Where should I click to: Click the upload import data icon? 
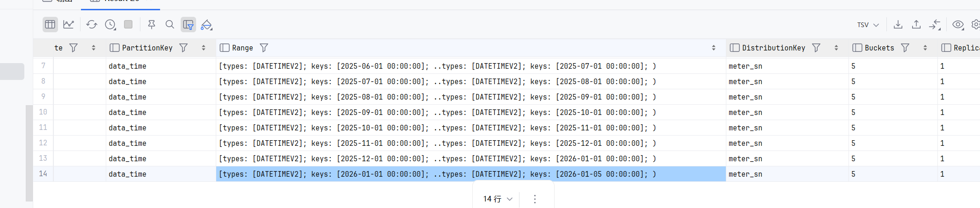pos(916,24)
